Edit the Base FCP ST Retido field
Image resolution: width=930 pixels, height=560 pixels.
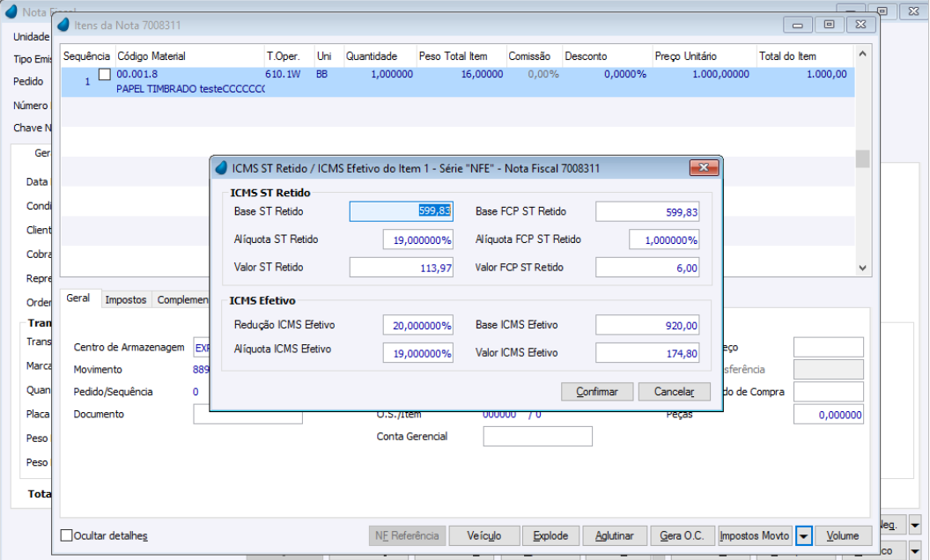point(647,212)
